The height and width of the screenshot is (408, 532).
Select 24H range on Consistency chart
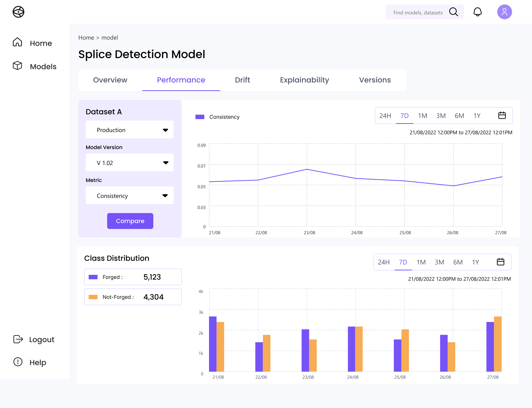click(x=385, y=116)
